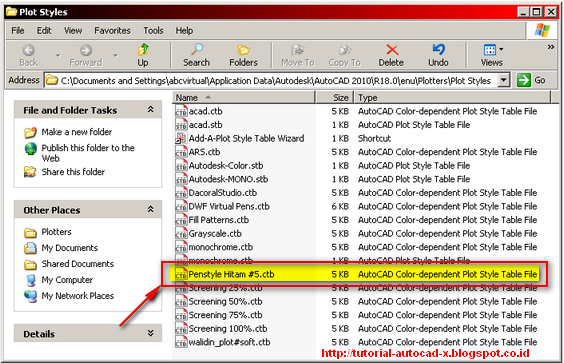This screenshot has width=564, height=363.
Task: Click the Undo toolbar icon
Action: [438, 50]
